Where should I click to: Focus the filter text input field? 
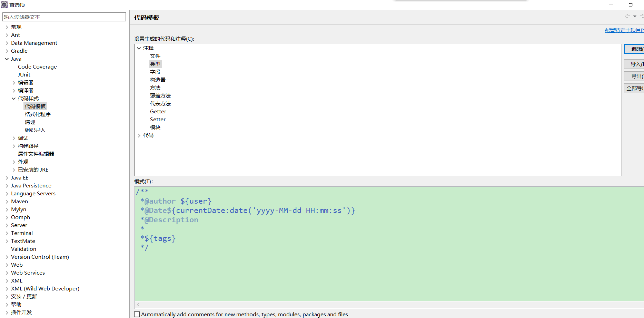[64, 17]
